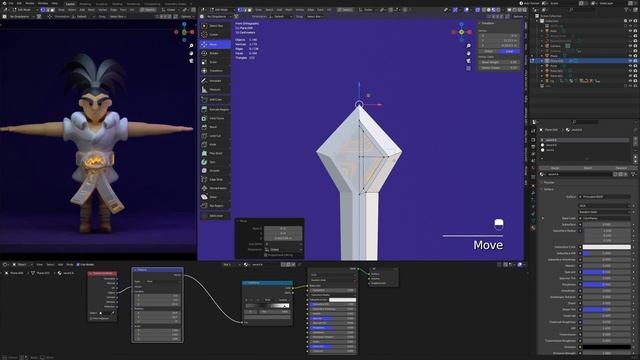Enable face select mode
Viewport: 640px width, 360px height.
250,10
